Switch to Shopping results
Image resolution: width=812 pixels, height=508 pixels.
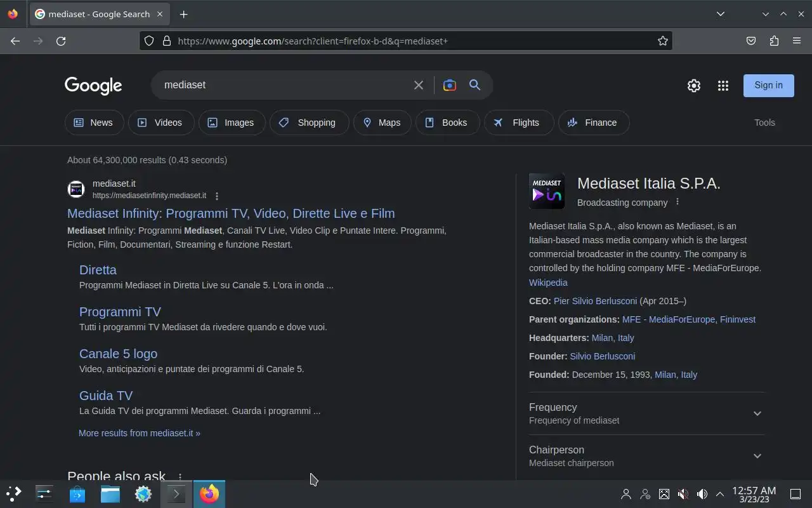tap(310, 123)
